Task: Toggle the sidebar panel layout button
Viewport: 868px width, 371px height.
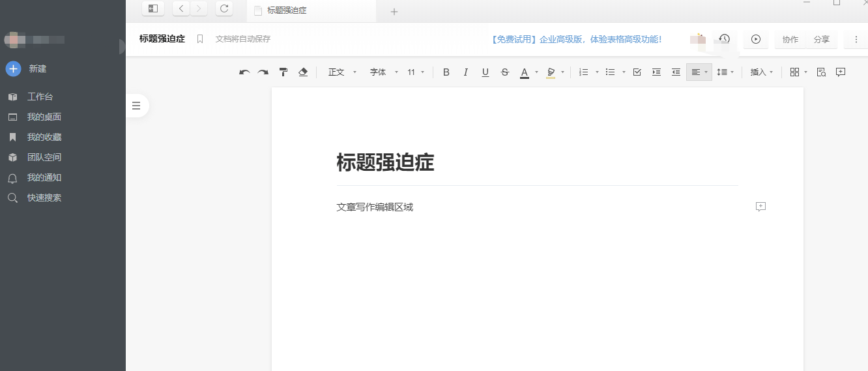Action: pos(153,8)
